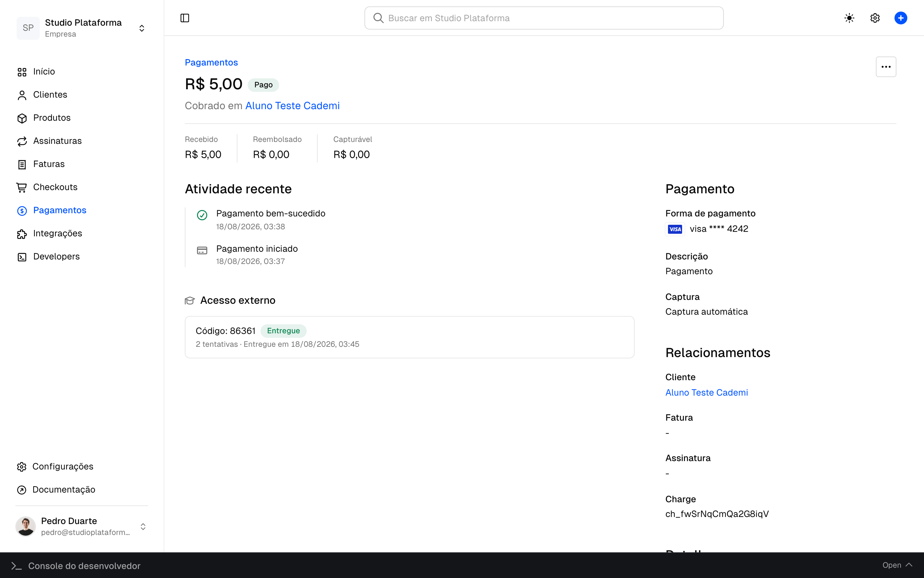The image size is (924, 578).
Task: Click the Pagamentos dollar icon in sidebar
Action: 22,211
